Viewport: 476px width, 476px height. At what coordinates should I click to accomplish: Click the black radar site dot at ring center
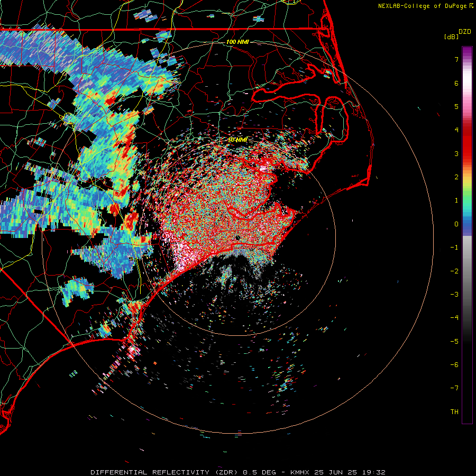tap(237, 239)
